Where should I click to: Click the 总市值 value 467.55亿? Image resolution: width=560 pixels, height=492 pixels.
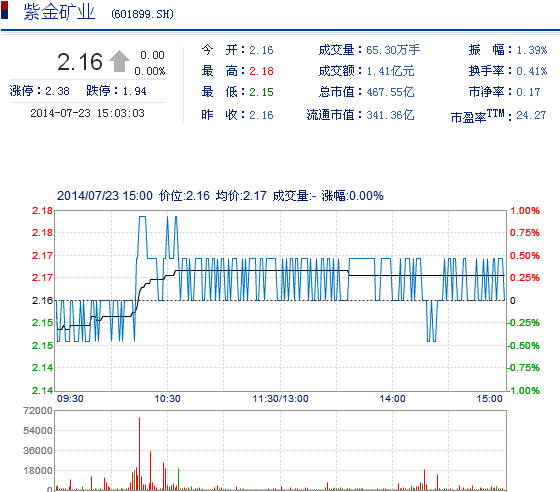tap(390, 92)
